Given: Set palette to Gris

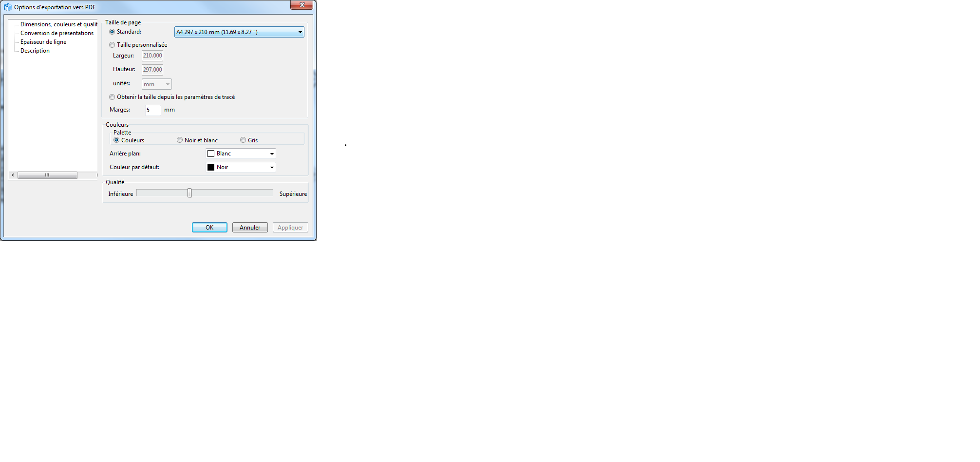Looking at the screenshot, I should 243,140.
